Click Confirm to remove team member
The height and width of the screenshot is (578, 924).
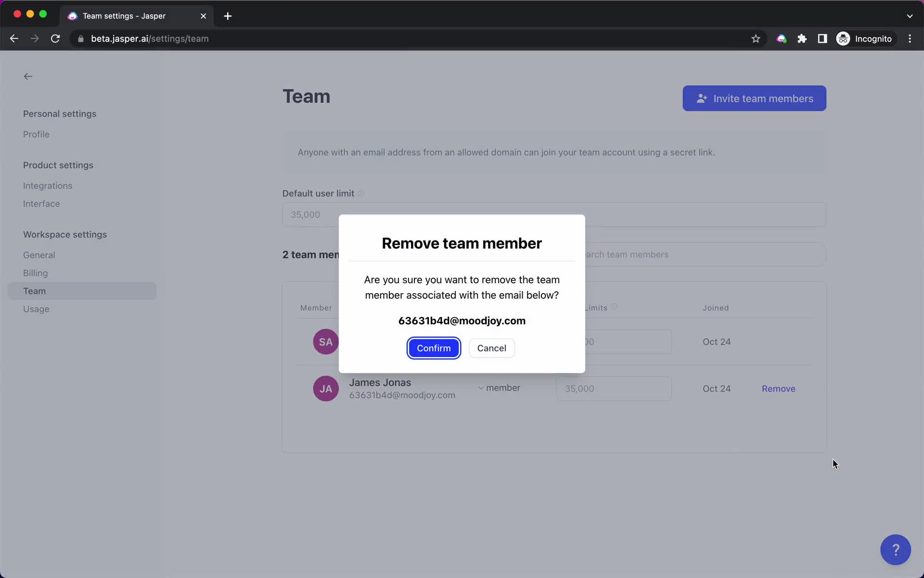click(434, 348)
